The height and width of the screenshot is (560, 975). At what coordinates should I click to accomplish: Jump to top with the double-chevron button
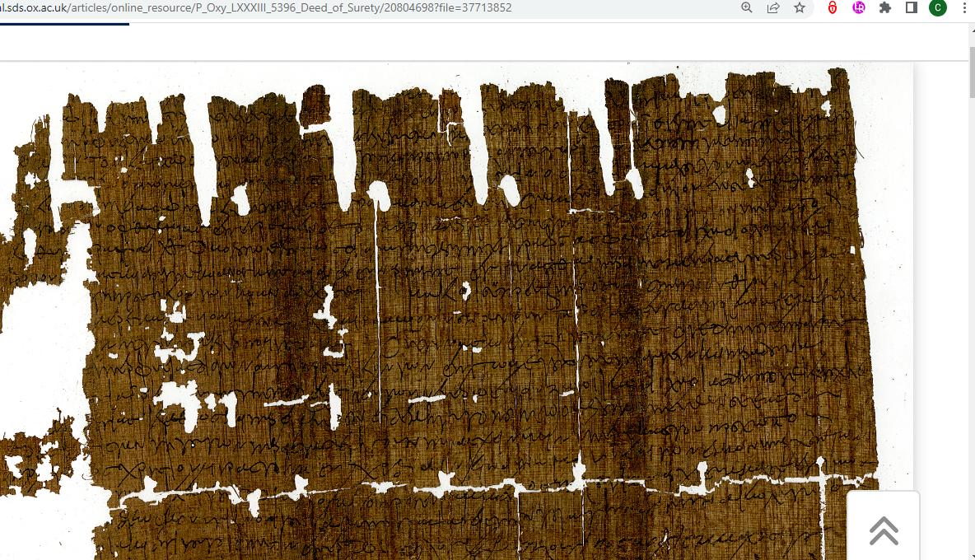(x=884, y=531)
